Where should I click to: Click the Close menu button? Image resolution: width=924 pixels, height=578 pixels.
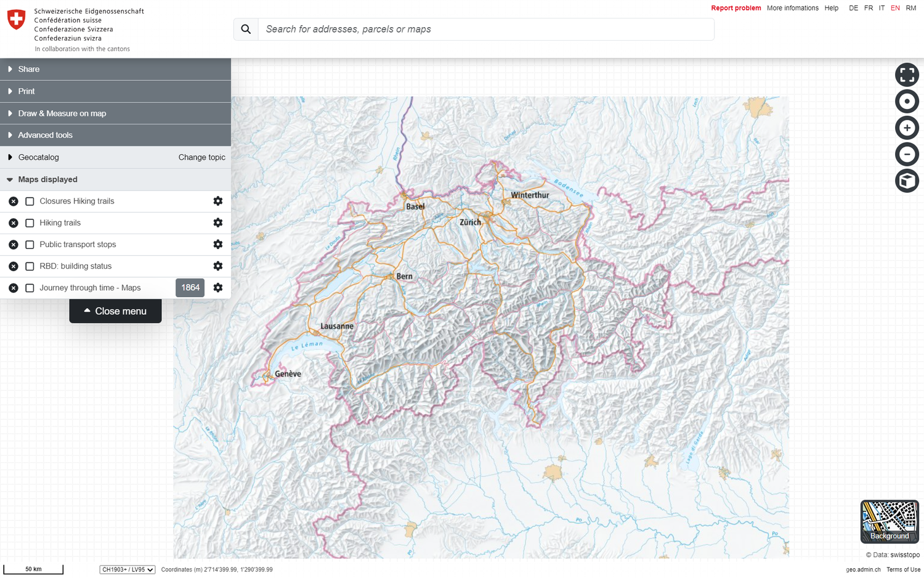click(x=115, y=311)
